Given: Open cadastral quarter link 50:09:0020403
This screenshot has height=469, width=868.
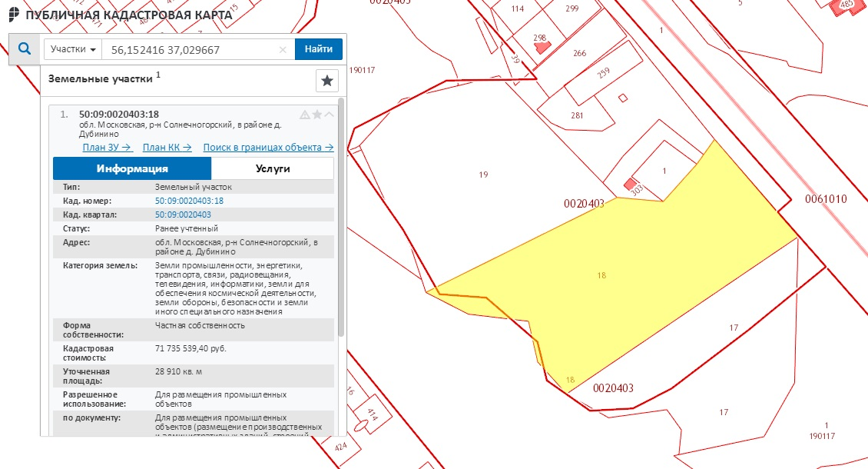Looking at the screenshot, I should 183,215.
